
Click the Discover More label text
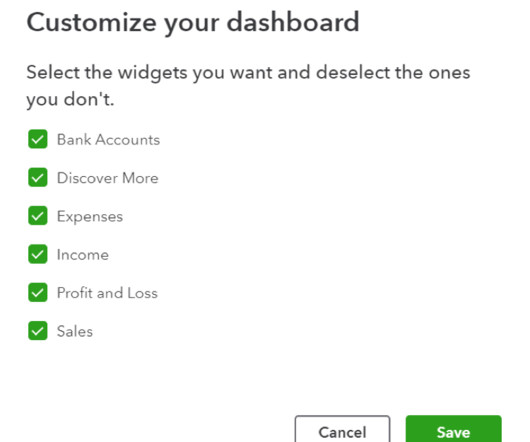coord(107,178)
